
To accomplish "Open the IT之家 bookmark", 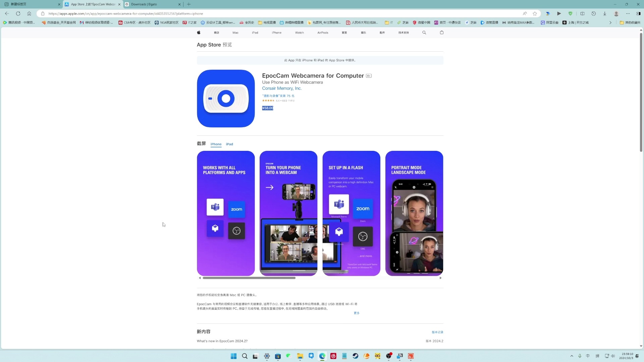I will coord(190,22).
